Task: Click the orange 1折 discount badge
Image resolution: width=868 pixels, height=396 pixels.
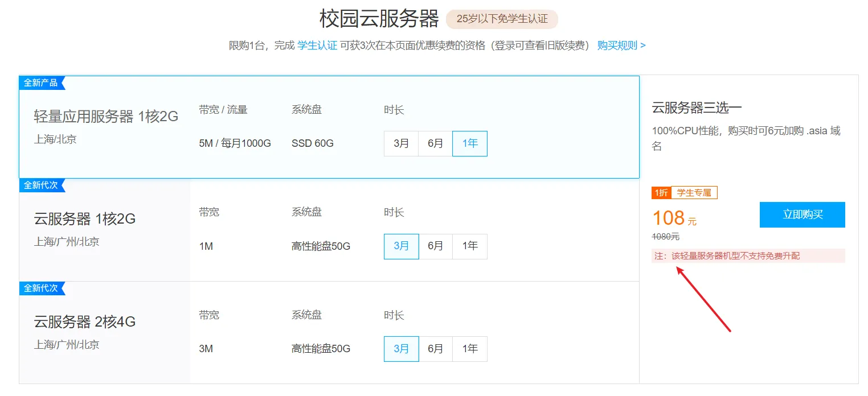Action: point(661,193)
